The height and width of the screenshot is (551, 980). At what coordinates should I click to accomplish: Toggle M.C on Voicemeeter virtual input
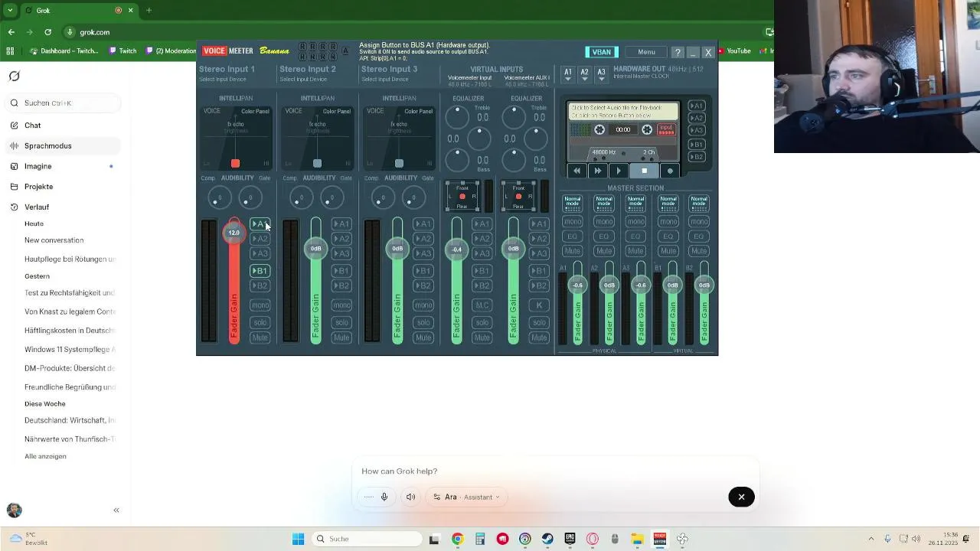[482, 305]
